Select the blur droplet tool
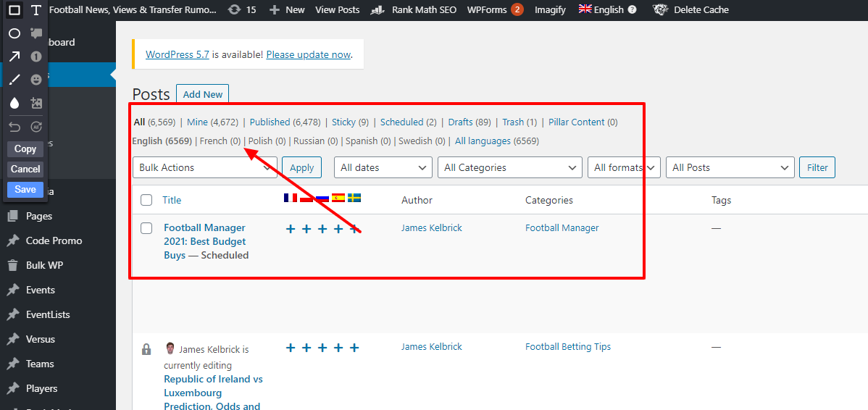This screenshot has width=868, height=410. 14,103
